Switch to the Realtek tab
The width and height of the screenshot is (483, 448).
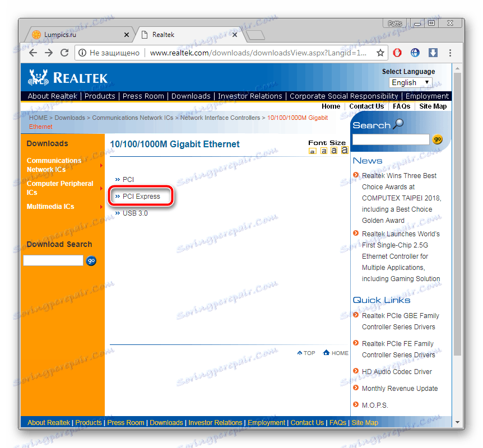189,35
